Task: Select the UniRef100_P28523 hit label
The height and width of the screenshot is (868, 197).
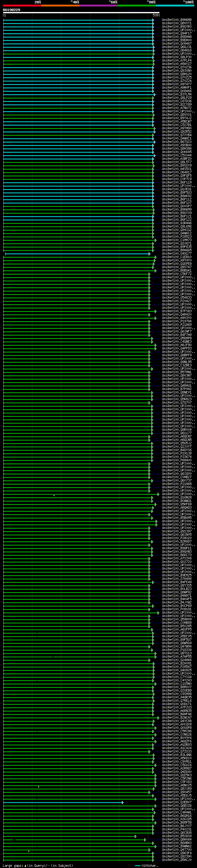Action: coord(177,236)
